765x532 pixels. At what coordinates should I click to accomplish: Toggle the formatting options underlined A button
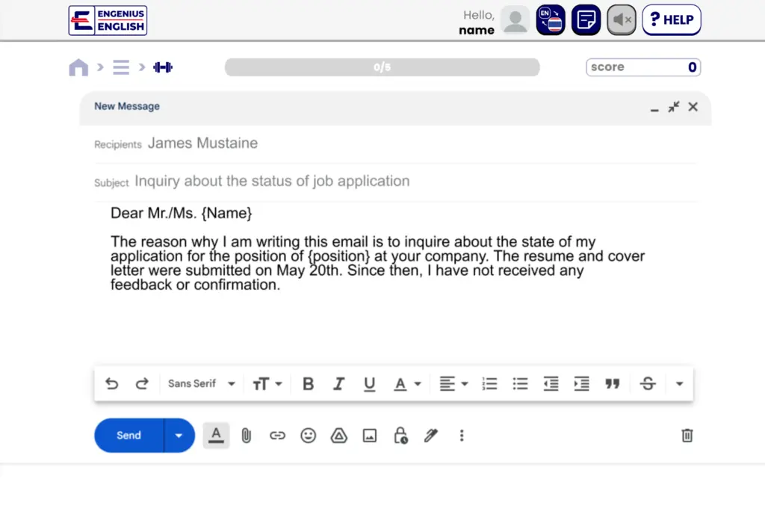tap(216, 435)
